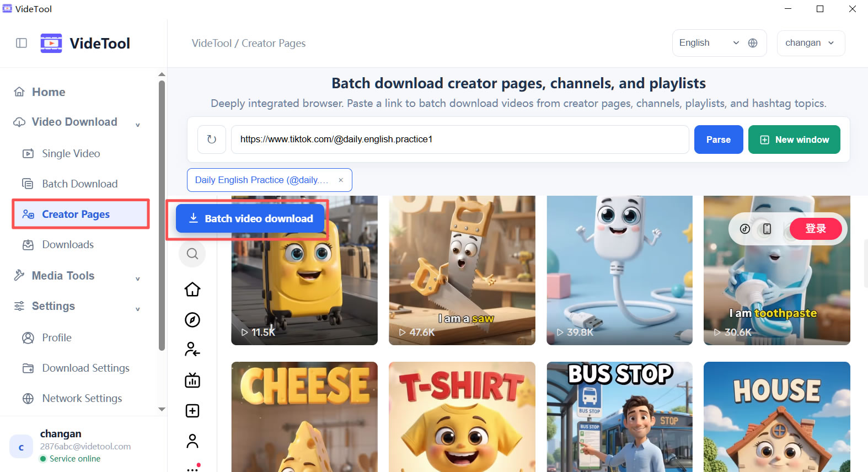Click the TikTok URL input field

(x=460, y=140)
